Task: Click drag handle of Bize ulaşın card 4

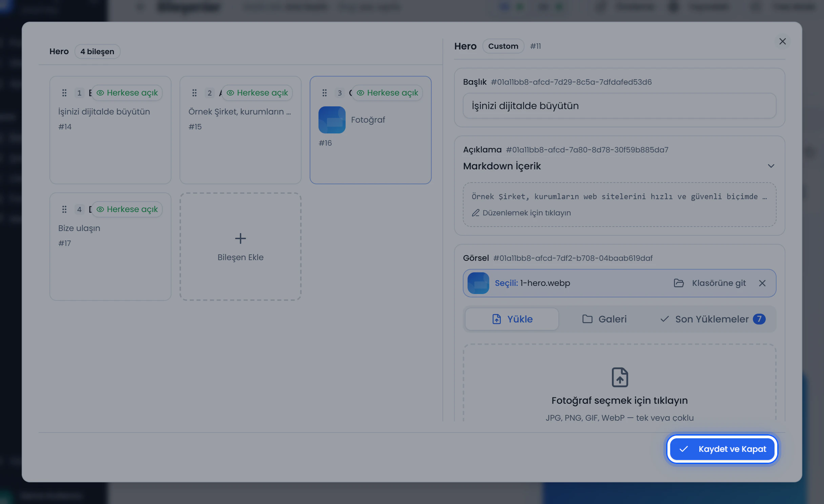Action: (64, 209)
